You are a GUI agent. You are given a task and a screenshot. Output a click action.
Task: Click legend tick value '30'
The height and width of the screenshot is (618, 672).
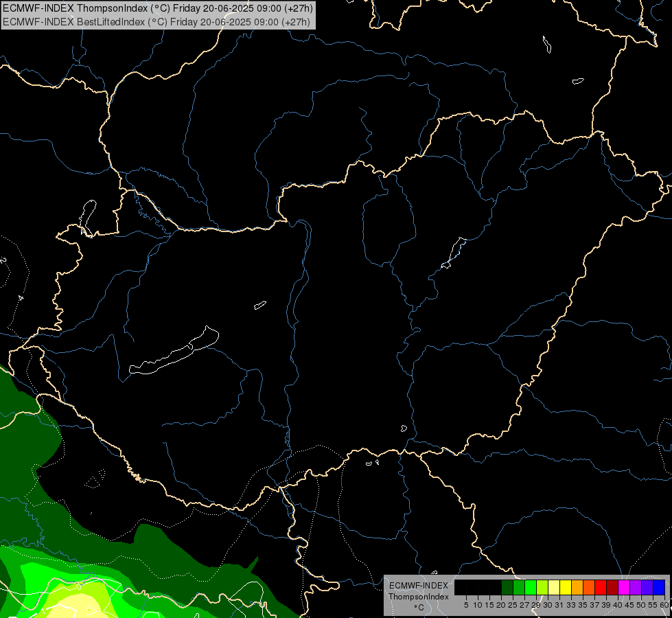tap(548, 605)
